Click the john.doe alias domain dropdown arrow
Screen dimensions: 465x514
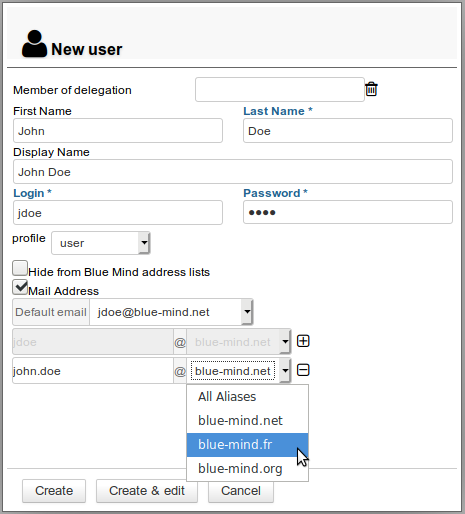pos(285,370)
